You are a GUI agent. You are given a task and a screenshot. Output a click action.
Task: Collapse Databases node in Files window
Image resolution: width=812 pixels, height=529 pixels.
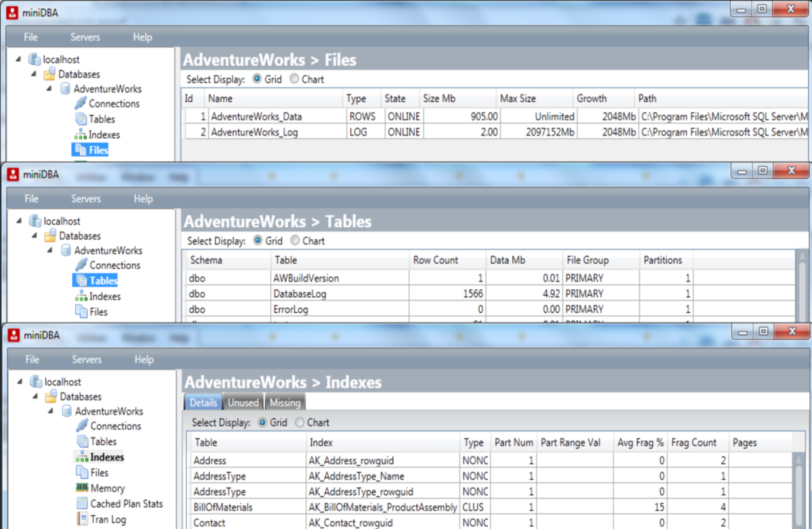(33, 74)
